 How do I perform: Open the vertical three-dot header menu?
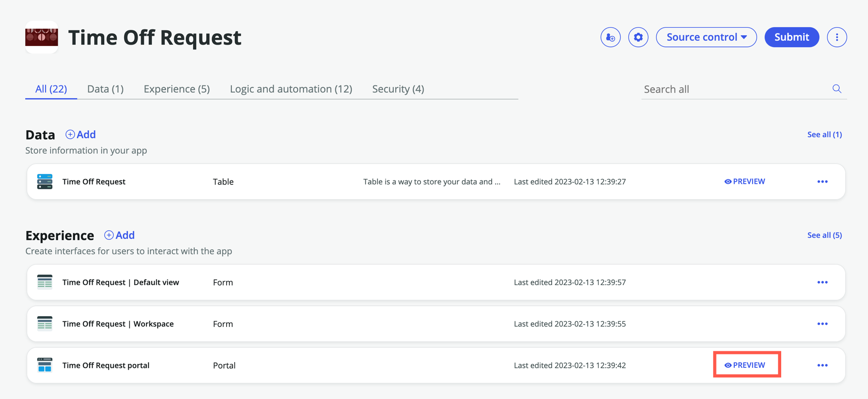[837, 37]
